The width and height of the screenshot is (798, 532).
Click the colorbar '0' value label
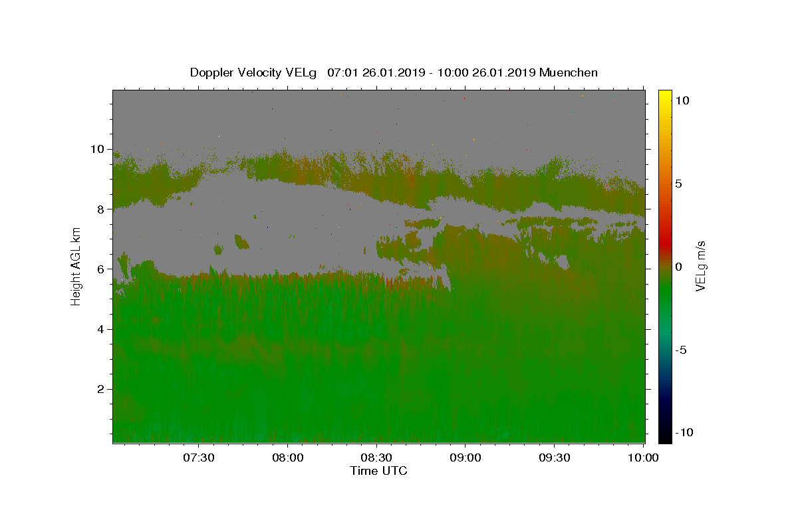pyautogui.click(x=679, y=267)
